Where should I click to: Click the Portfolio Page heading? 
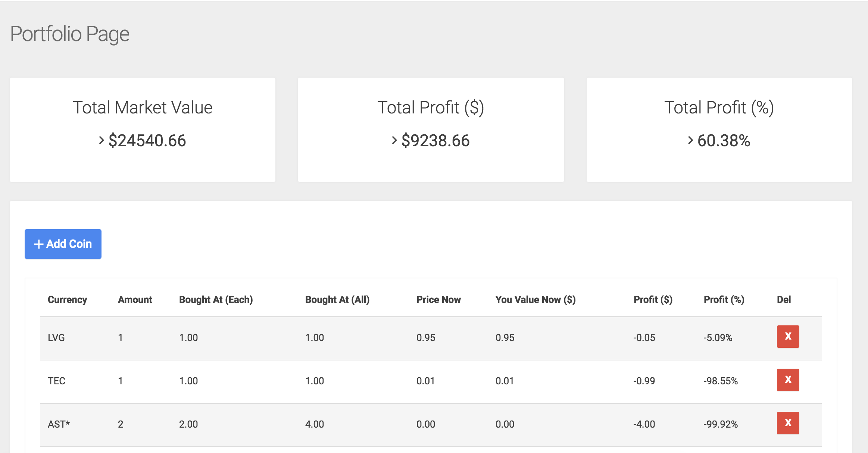70,34
